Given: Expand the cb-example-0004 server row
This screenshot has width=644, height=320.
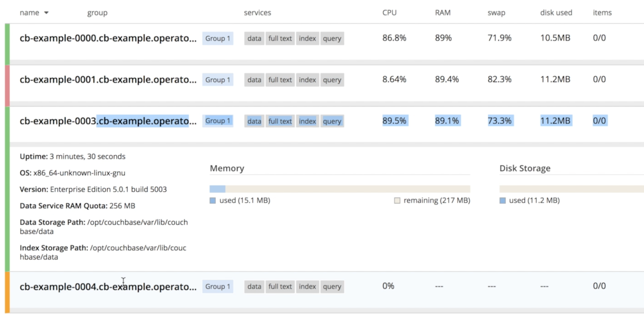Looking at the screenshot, I should tap(108, 286).
